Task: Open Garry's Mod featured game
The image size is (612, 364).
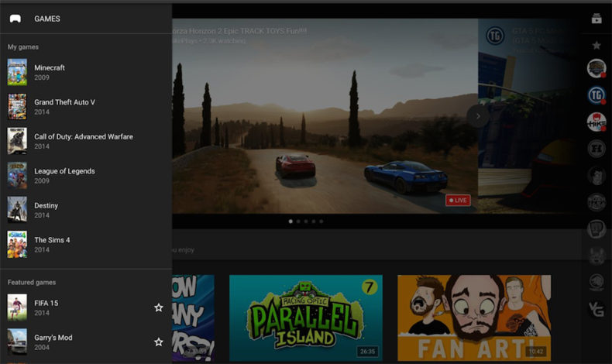Action: coord(86,342)
